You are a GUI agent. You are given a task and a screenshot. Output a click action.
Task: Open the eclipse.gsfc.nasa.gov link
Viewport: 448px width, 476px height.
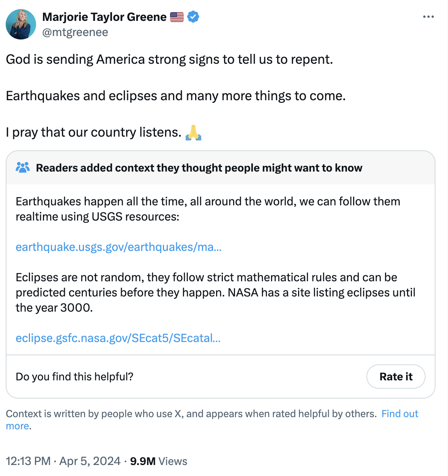[118, 338]
